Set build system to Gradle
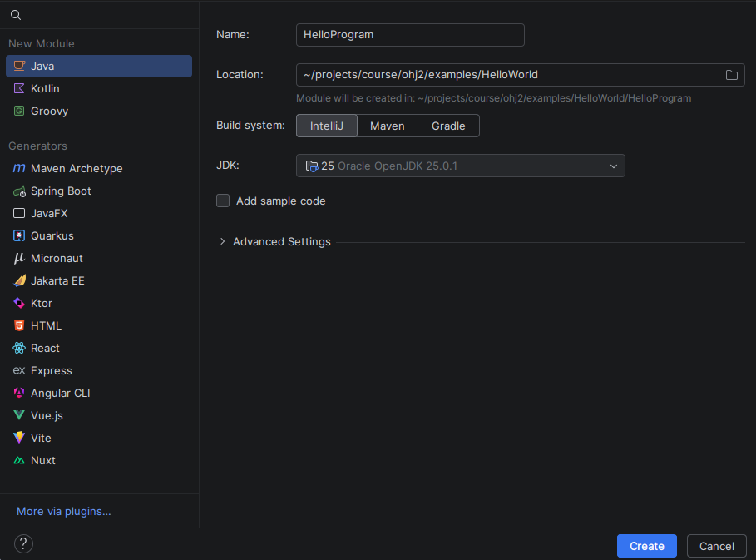The image size is (756, 560). [x=448, y=126]
